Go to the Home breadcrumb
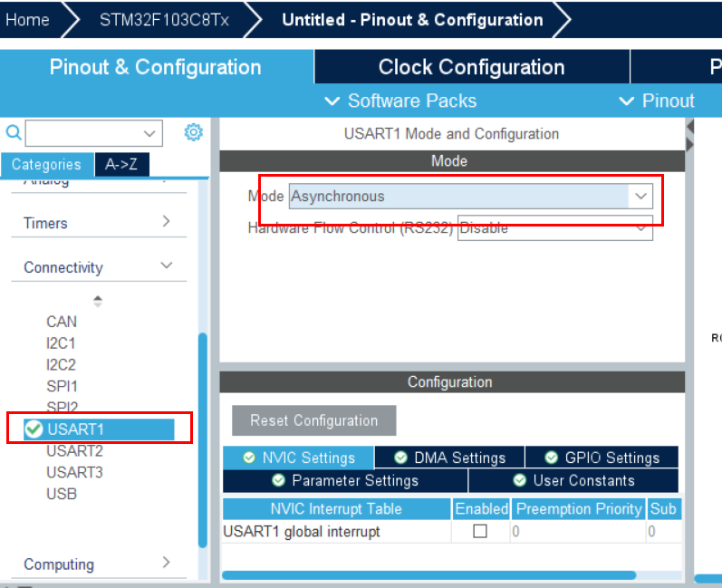This screenshot has width=722, height=588. coord(27,20)
